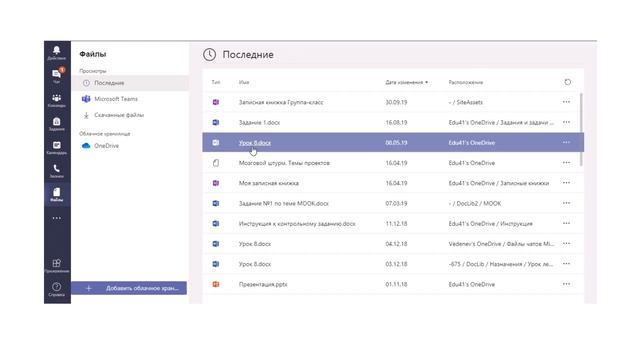This screenshot has height=360, width=640.
Task: Click date 07.03.19
Action: click(x=396, y=203)
